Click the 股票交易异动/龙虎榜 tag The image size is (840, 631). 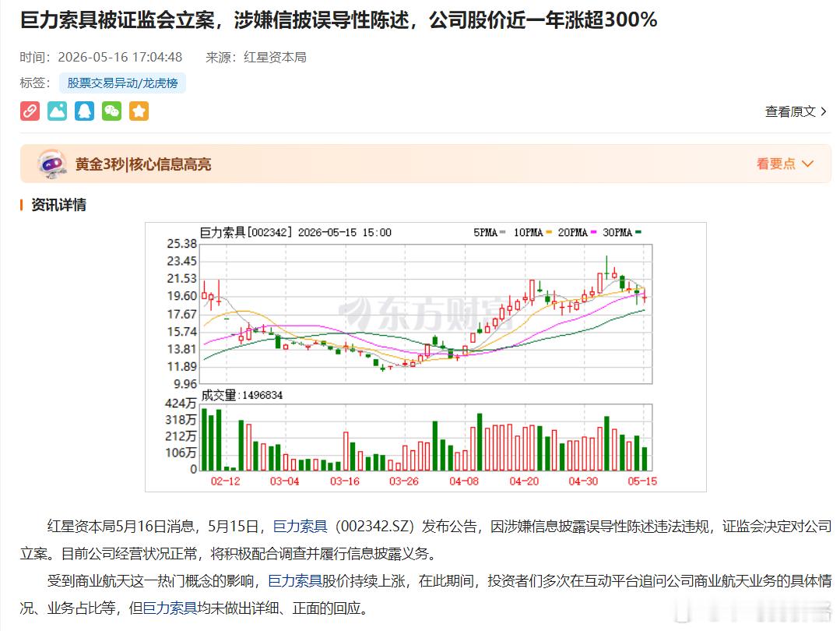[122, 83]
